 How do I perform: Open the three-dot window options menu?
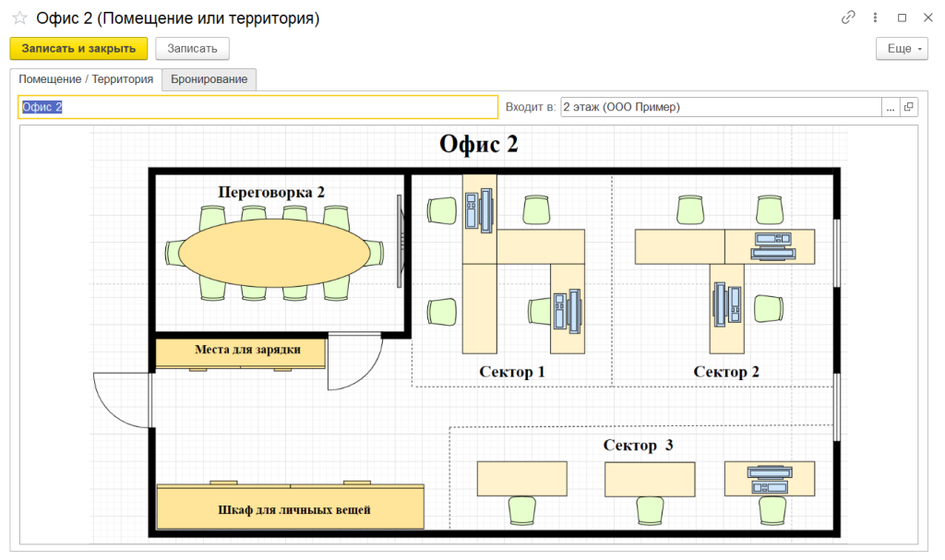pos(875,18)
